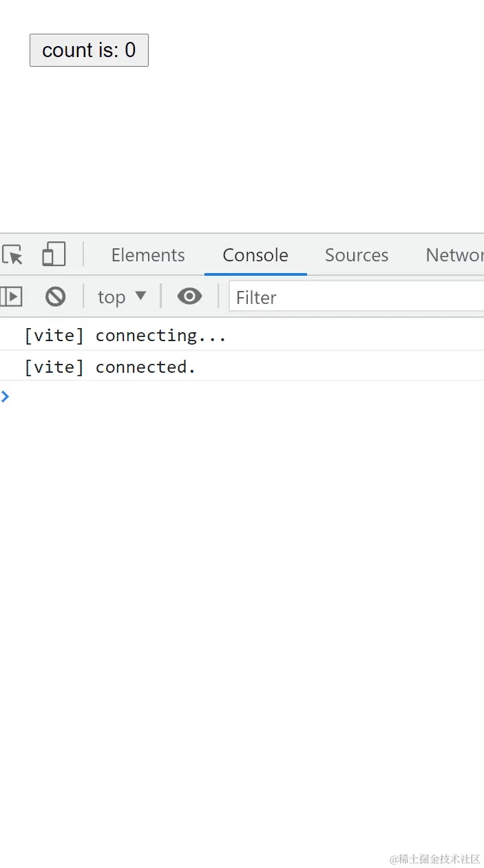Click inside the Filter input field
Screen dimensions: 484x868
point(344,297)
